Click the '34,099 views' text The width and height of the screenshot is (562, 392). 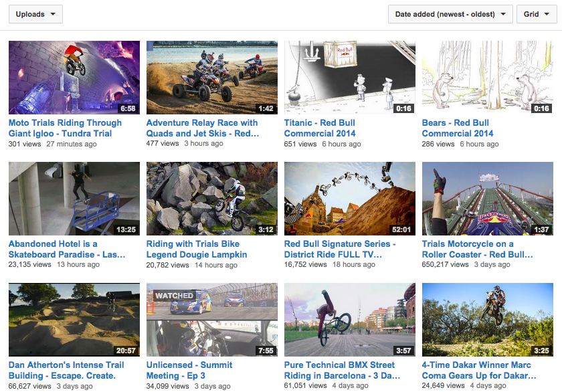167,386
